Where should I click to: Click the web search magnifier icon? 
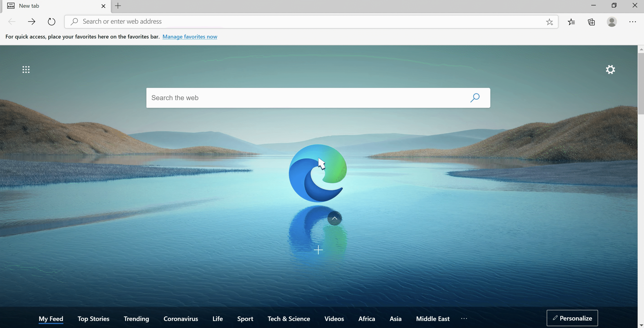coord(475,98)
